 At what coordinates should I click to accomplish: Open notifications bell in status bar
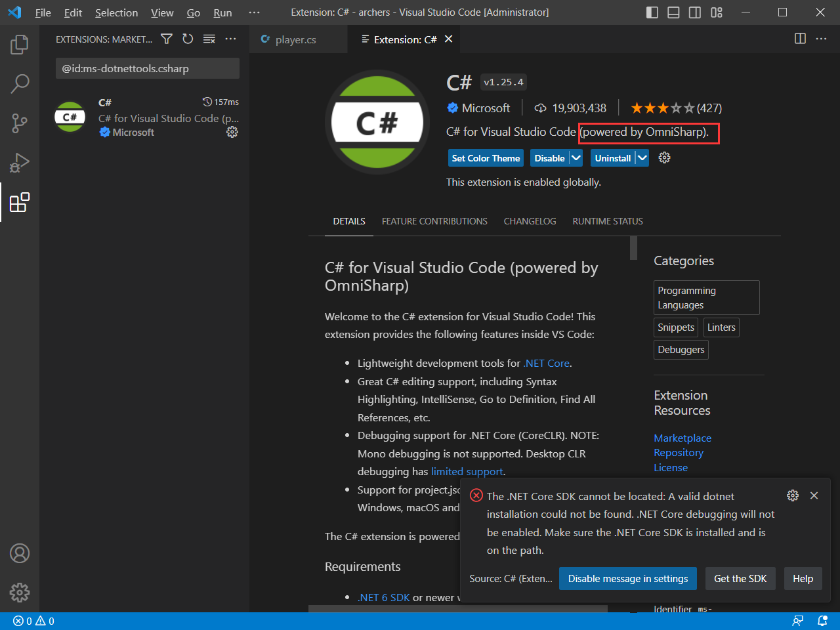(x=822, y=621)
